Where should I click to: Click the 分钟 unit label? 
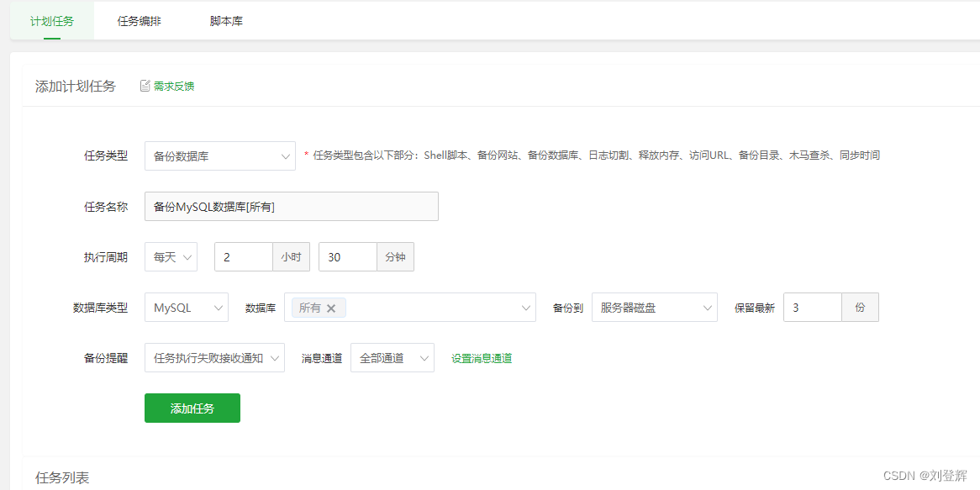coord(396,257)
